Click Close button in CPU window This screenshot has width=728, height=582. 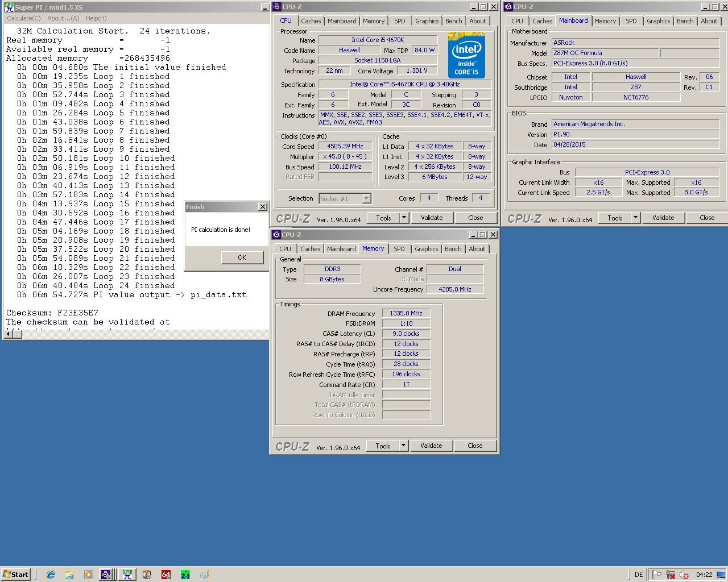(x=475, y=218)
